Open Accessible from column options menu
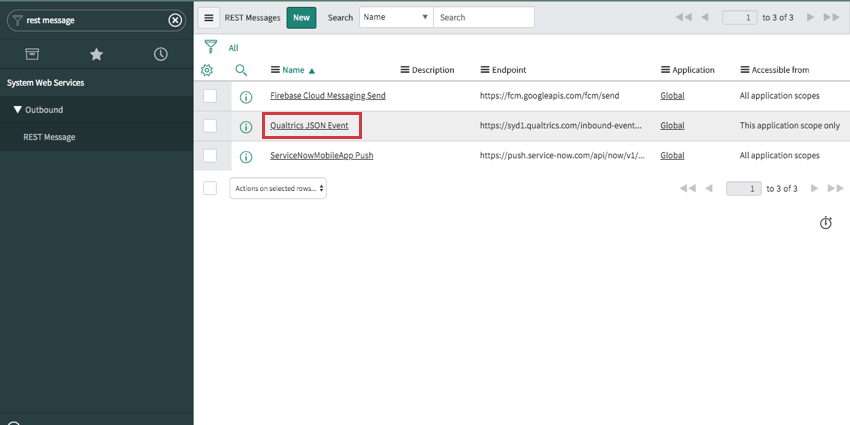The width and height of the screenshot is (850, 425). (745, 70)
